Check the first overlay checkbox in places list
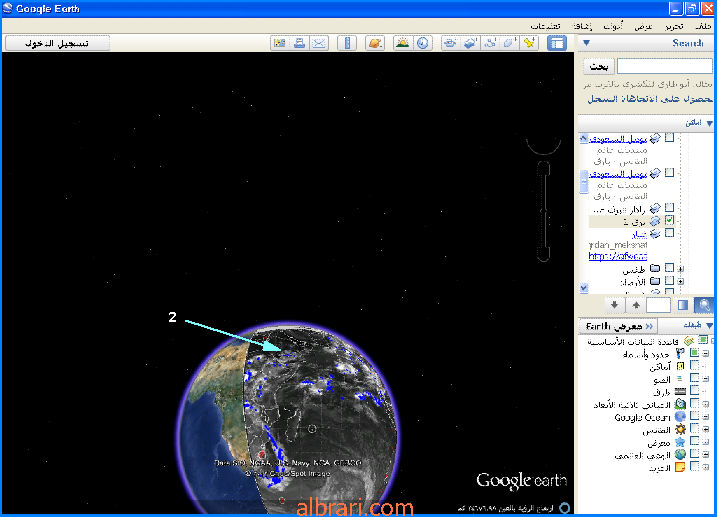 (x=669, y=137)
